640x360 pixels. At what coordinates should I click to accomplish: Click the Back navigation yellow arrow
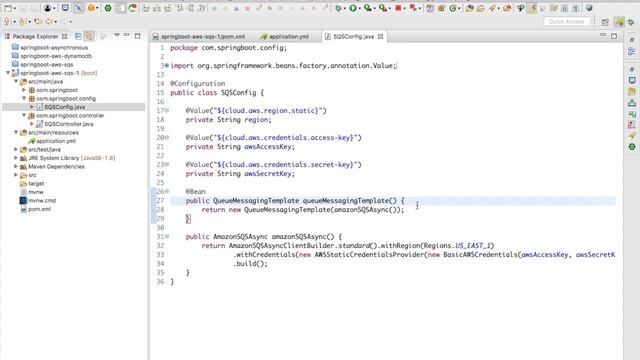(x=49, y=21)
